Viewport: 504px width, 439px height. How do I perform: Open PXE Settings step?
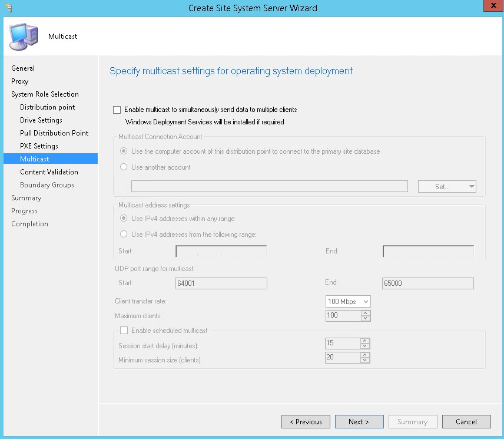[39, 146]
